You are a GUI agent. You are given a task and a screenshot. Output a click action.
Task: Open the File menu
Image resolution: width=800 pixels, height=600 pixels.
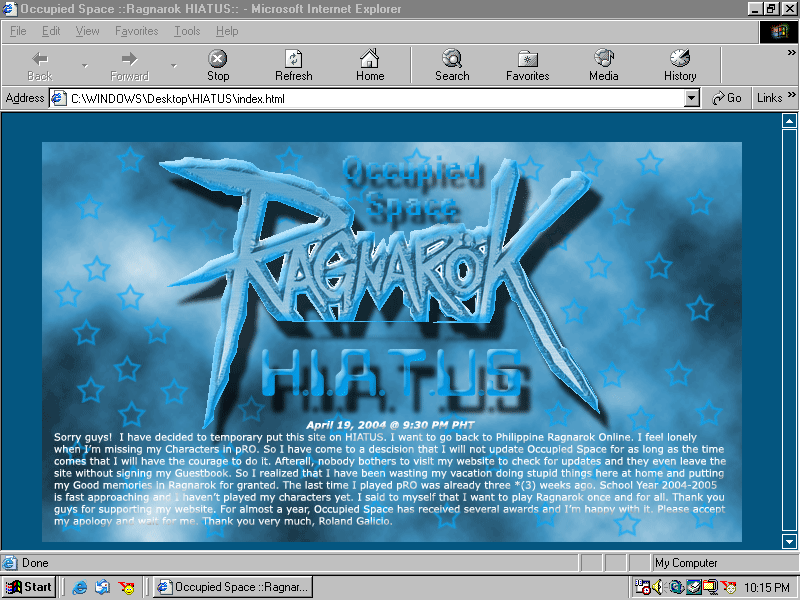pyautogui.click(x=18, y=31)
